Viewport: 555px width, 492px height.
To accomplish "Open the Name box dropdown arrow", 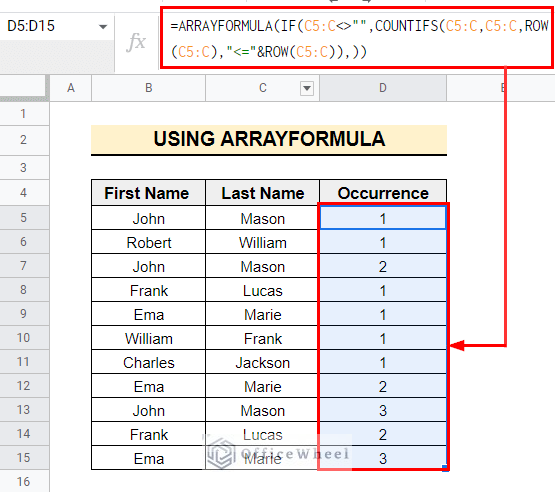I will pos(103,27).
